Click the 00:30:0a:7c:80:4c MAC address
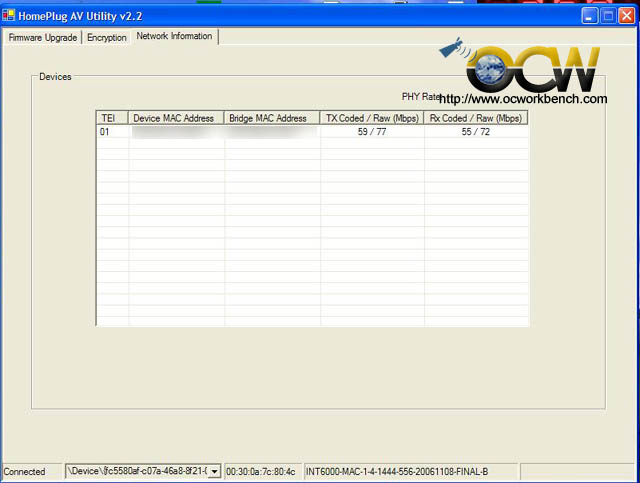The image size is (640, 483). 260,472
